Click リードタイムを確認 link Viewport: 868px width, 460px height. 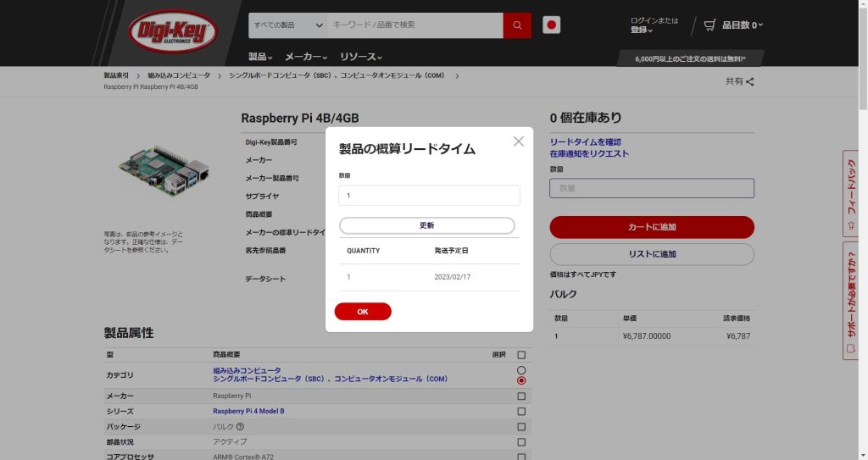pyautogui.click(x=585, y=142)
